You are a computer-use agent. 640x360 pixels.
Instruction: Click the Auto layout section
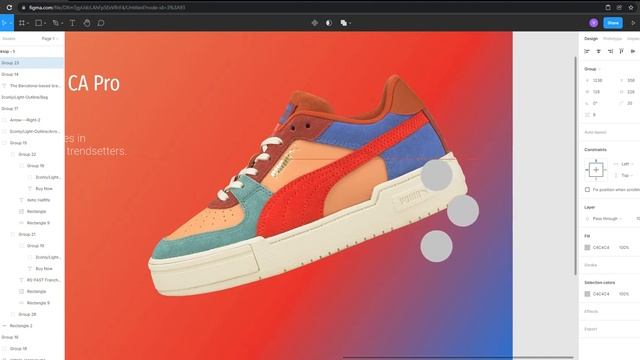[x=595, y=132]
